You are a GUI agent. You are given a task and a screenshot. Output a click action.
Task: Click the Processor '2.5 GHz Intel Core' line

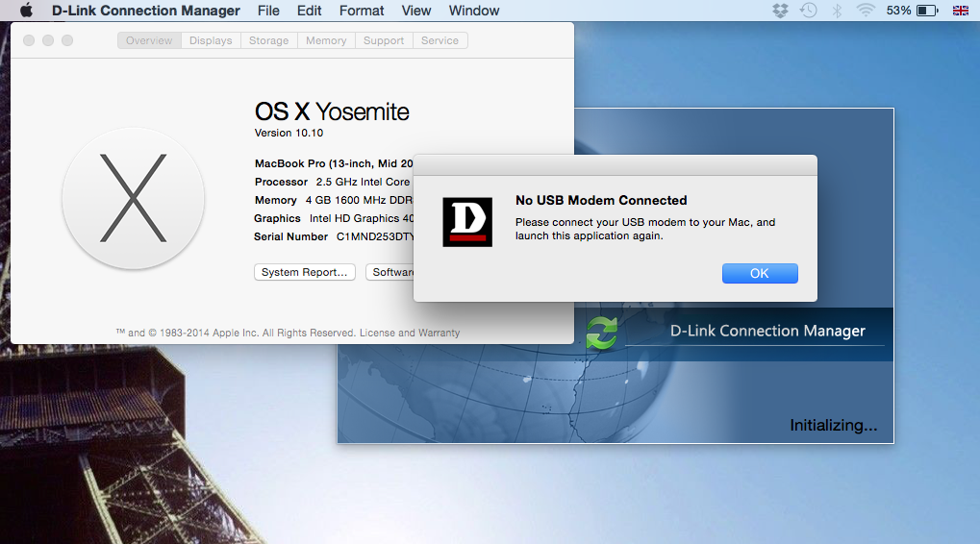coord(333,182)
